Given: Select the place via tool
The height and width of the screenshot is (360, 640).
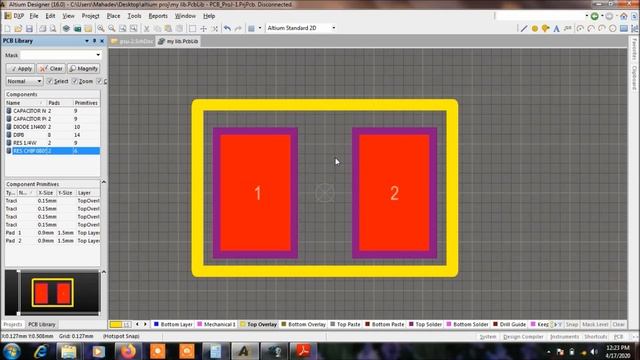Looking at the screenshot, I should [x=545, y=29].
